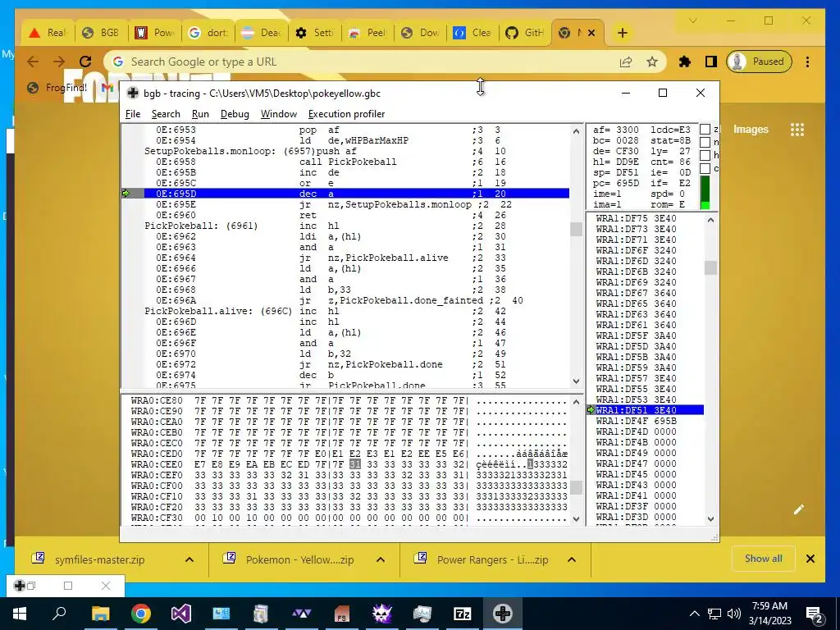
Task: Open a new Chrome tab with plus button
Action: (622, 33)
